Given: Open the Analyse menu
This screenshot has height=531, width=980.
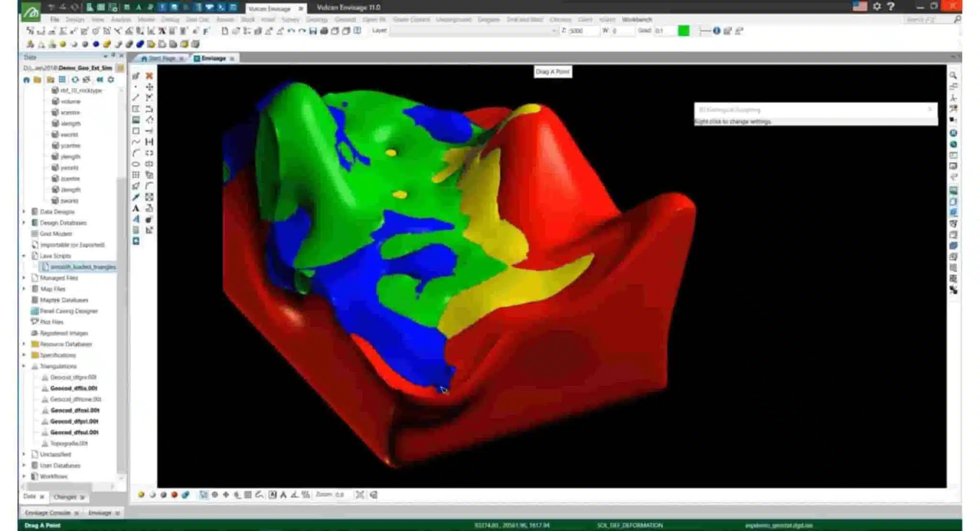Looking at the screenshot, I should pyautogui.click(x=121, y=20).
